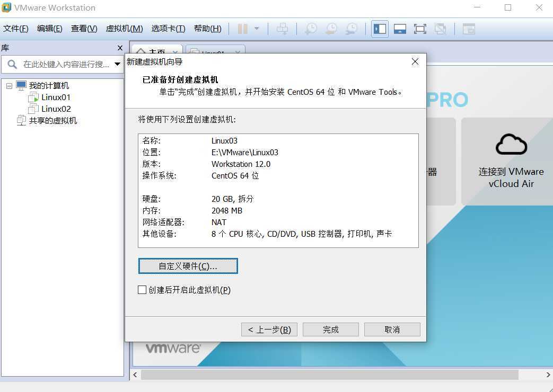Click the Linux02 VM icon in tree
This screenshot has width=553, height=392.
pos(33,109)
